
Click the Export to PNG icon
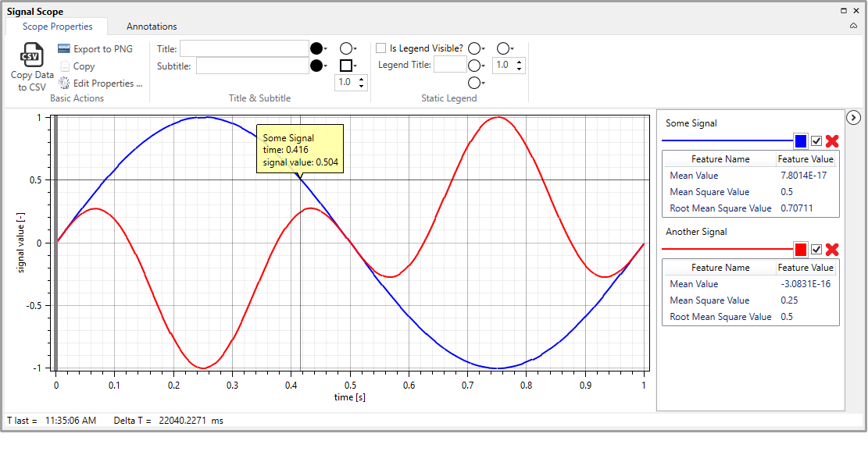pos(64,49)
